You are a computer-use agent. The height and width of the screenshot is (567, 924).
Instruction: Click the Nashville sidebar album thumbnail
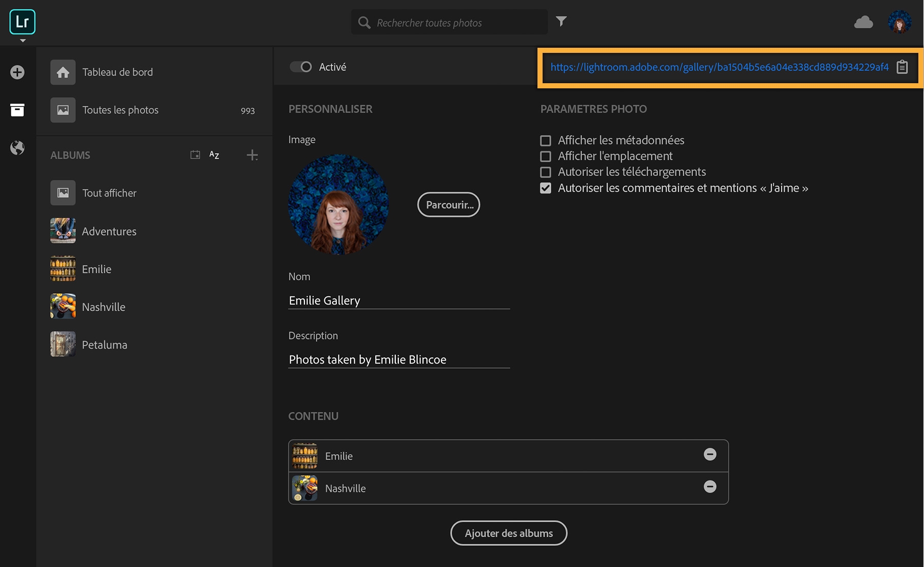[63, 307]
